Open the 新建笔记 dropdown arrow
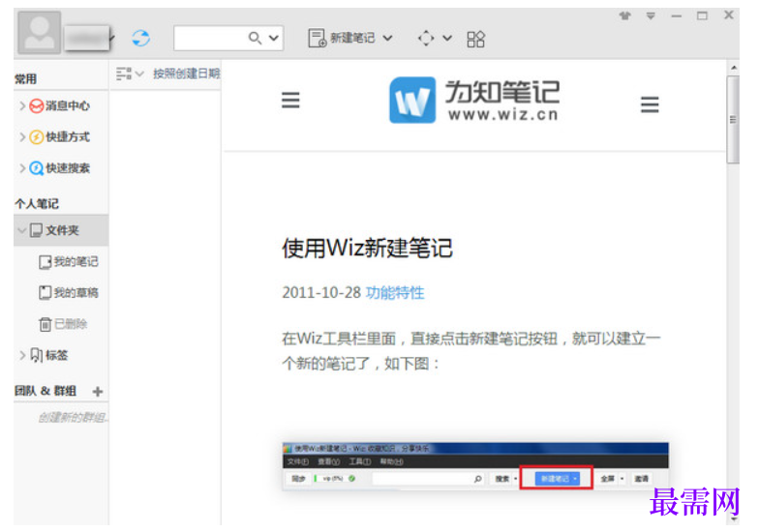The image size is (758, 532). (387, 38)
